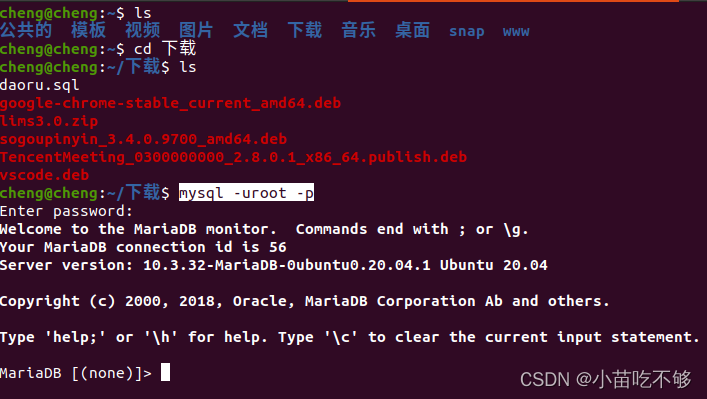Viewport: 707px width, 399px height.
Task: Click the Enter password: line
Action: click(67, 211)
